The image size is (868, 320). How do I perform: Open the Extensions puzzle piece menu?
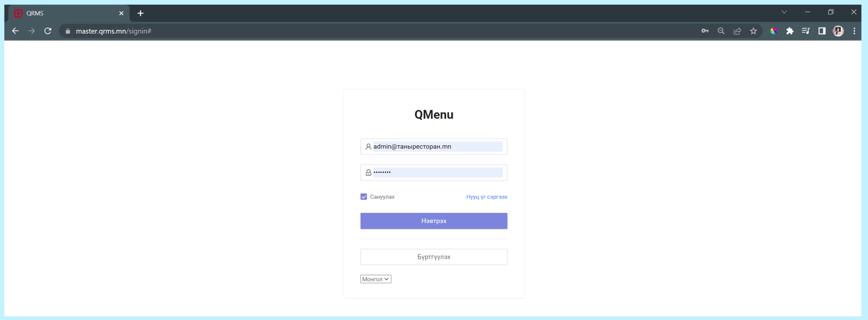pyautogui.click(x=790, y=31)
